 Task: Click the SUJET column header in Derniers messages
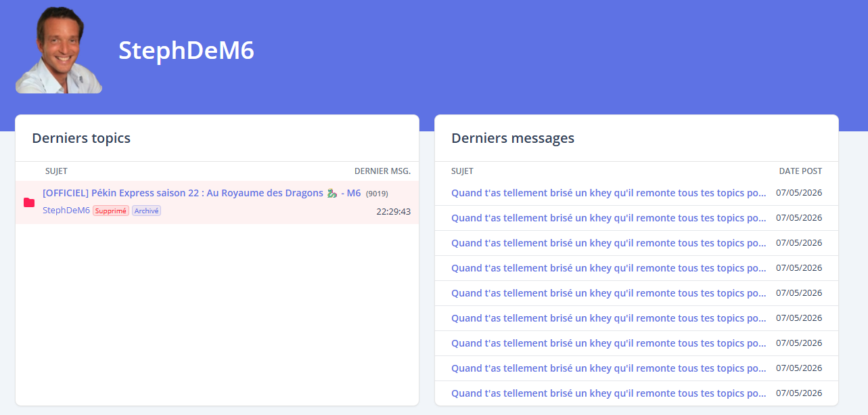click(x=462, y=171)
